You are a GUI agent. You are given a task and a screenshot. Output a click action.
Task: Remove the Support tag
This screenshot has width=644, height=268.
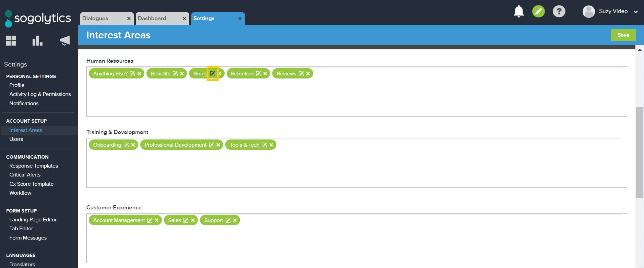coord(235,220)
